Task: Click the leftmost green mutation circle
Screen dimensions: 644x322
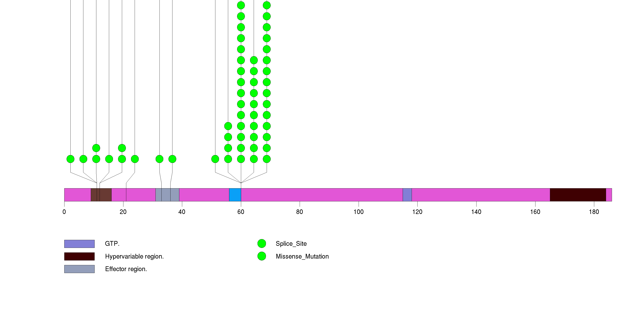Action: coord(71,159)
